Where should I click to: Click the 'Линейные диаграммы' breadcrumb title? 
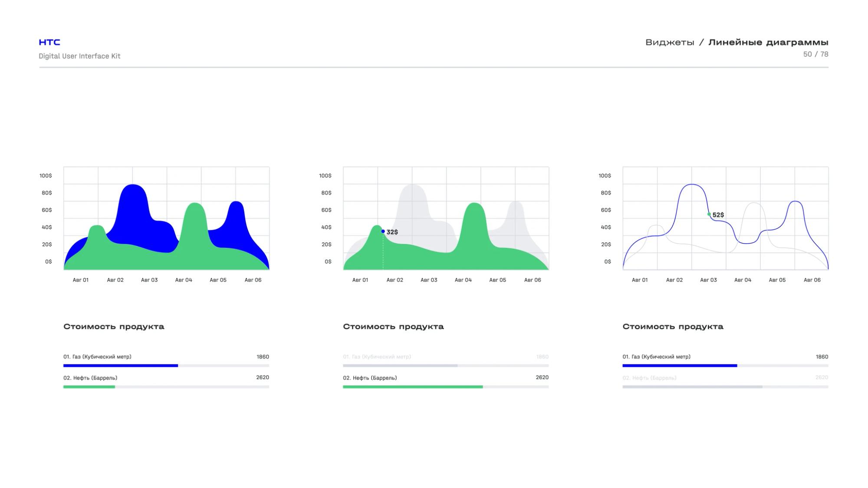point(768,43)
